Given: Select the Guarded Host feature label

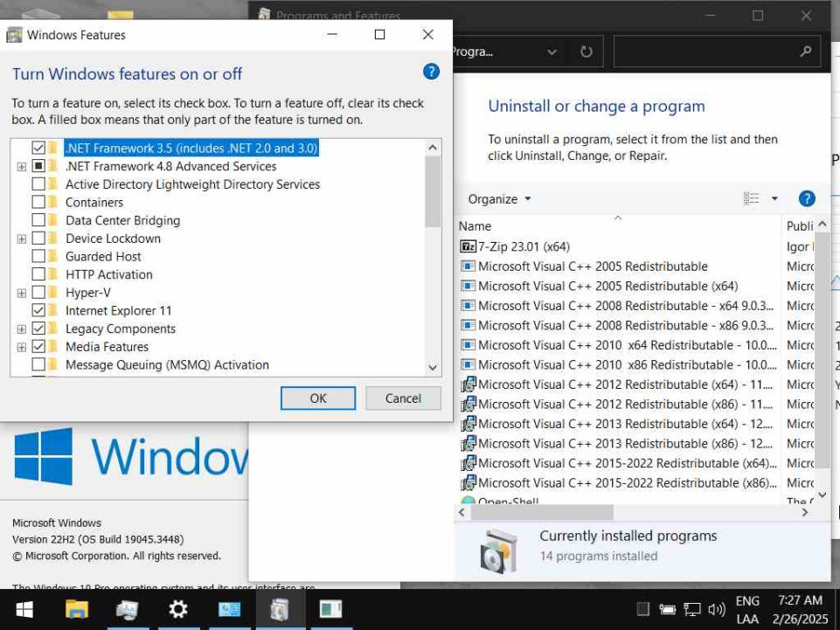Looking at the screenshot, I should coord(103,257).
